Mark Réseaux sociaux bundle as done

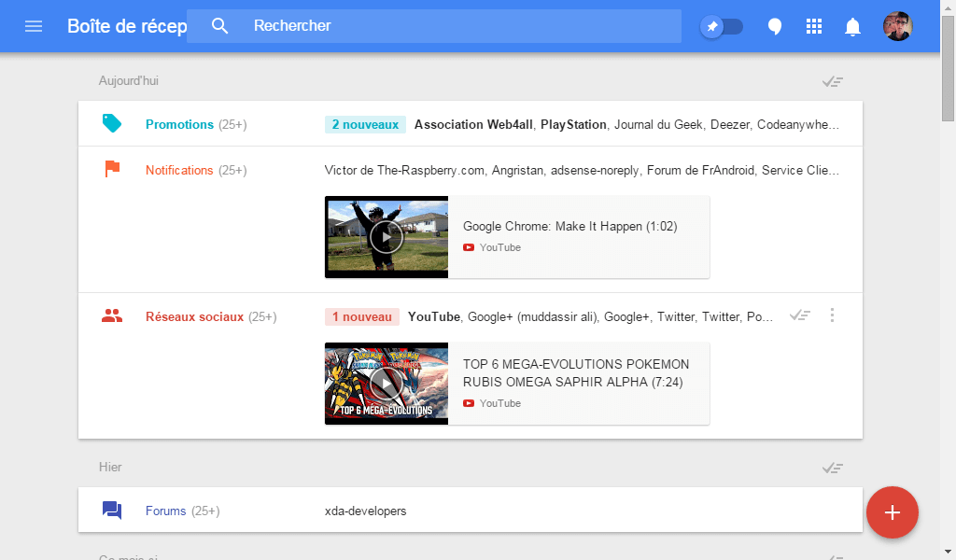pos(799,315)
